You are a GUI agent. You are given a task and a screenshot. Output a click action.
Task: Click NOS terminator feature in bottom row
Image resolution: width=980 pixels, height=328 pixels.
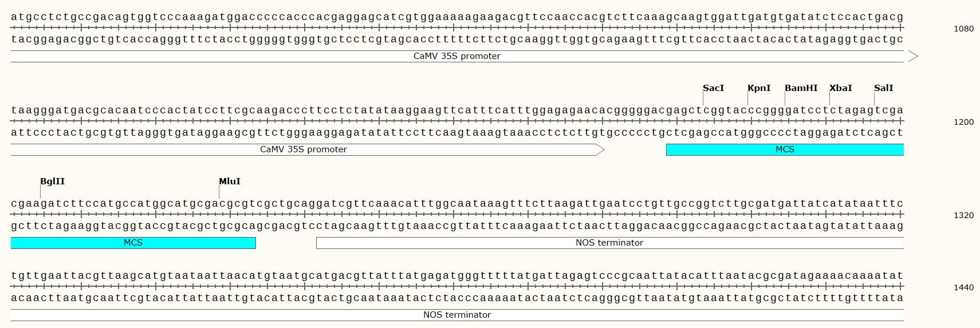pyautogui.click(x=456, y=315)
